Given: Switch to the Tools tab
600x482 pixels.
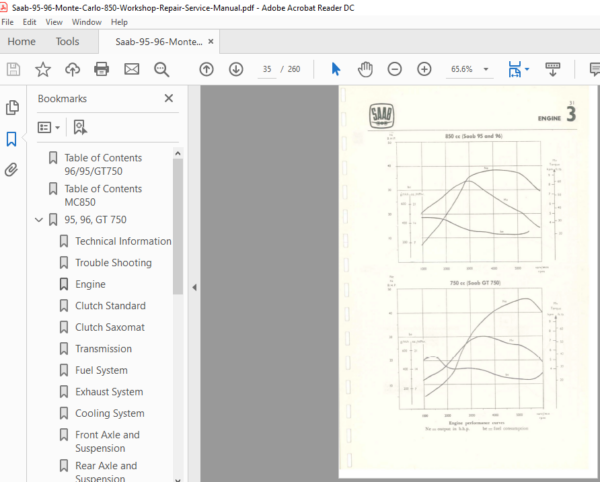Looking at the screenshot, I should tap(67, 41).
